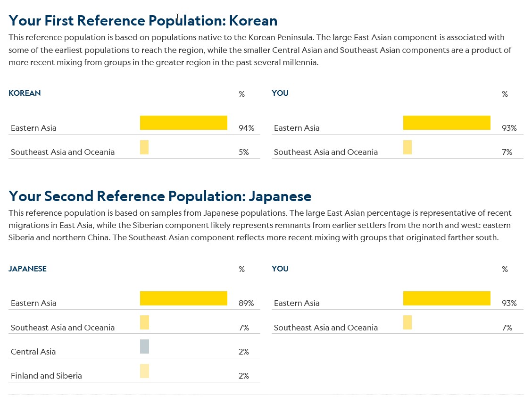Select YOU Eastern Asia bar in Korean section
The width and height of the screenshot is (532, 397).
tap(447, 123)
